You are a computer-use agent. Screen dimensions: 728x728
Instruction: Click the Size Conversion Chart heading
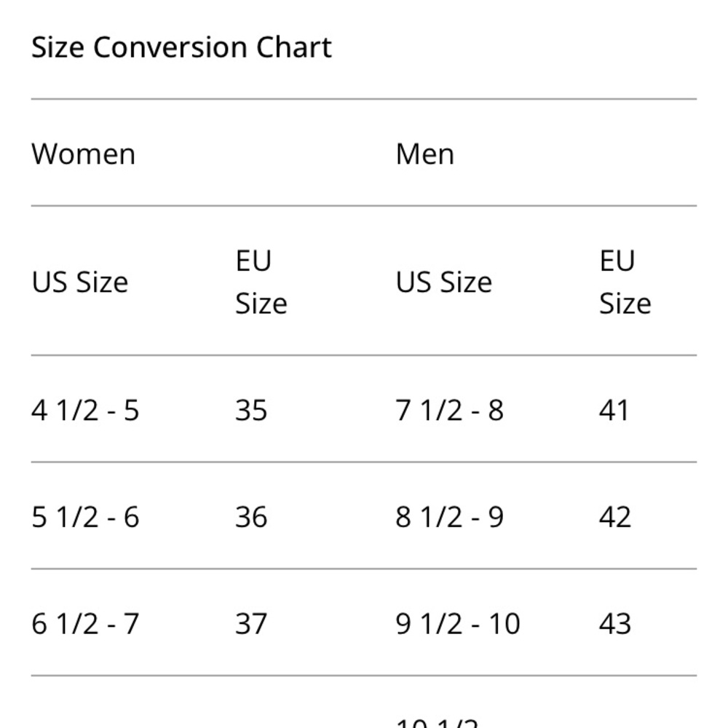181,47
